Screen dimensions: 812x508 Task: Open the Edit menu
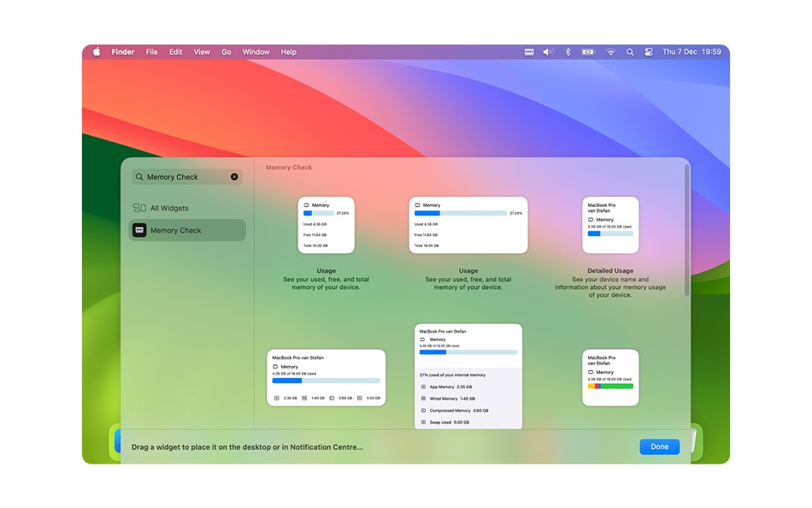tap(175, 52)
